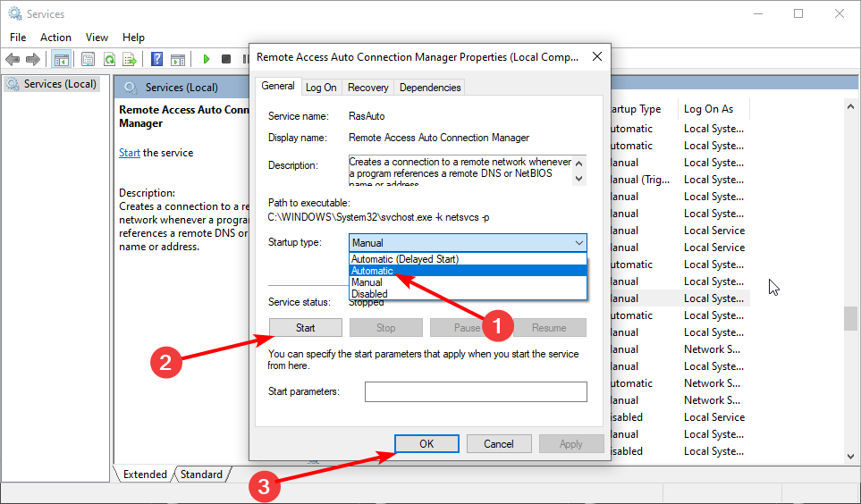861x504 pixels.
Task: Open the File menu
Action: (x=18, y=38)
